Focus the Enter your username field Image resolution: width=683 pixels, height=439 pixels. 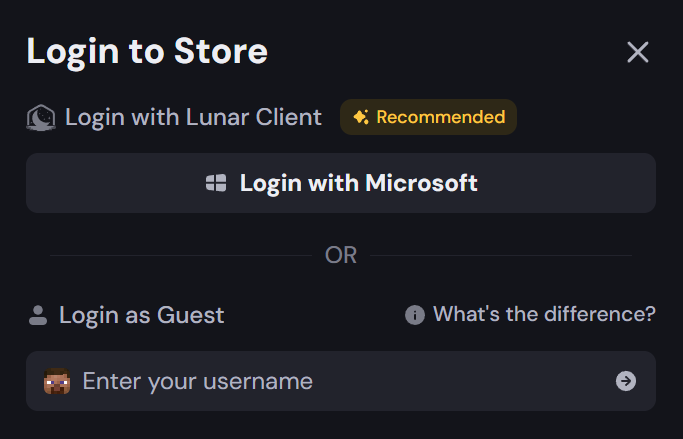[x=341, y=381]
